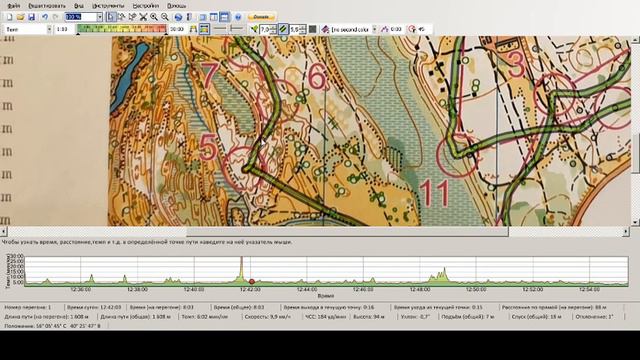Image resolution: width=640 pixels, height=360 pixels.
Task: Click control number 11 on the map
Action: [x=435, y=193]
